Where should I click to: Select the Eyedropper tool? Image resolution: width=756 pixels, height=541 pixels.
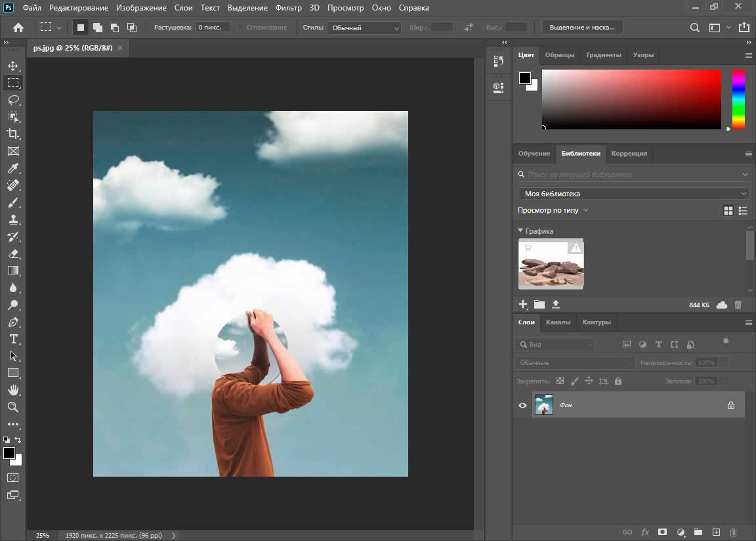pos(13,168)
